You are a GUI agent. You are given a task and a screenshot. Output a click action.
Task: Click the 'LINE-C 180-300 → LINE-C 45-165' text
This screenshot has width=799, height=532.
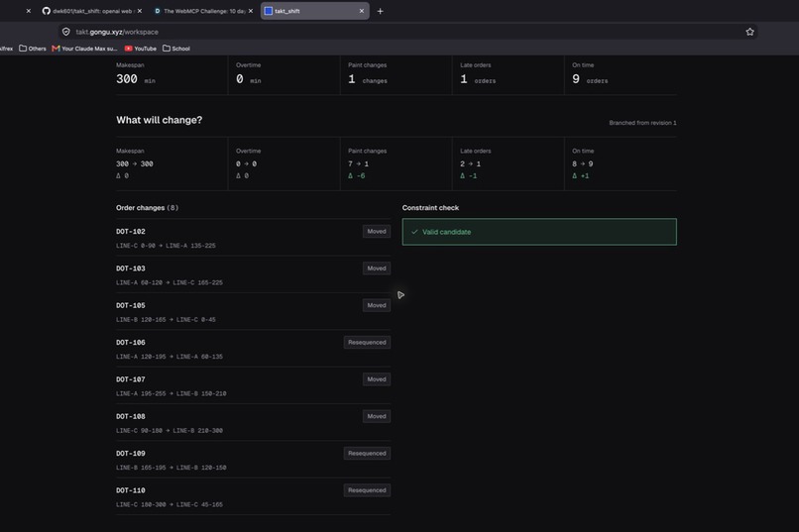[170, 504]
